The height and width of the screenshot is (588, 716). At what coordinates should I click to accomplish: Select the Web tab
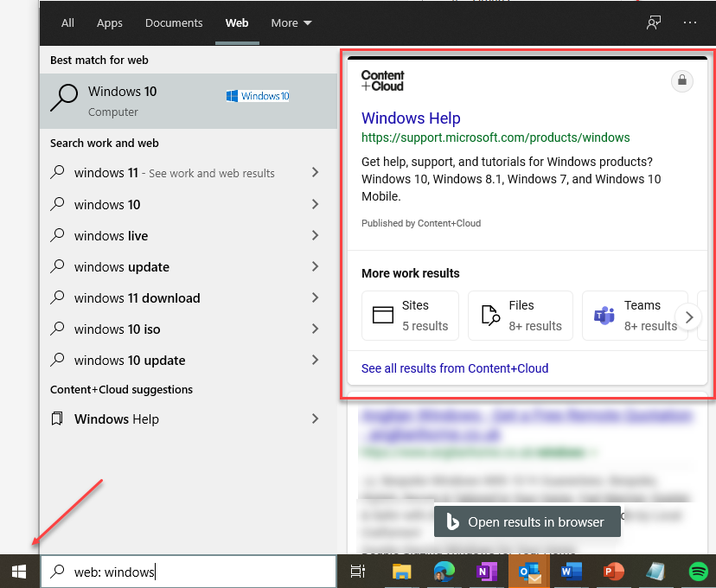pos(237,22)
